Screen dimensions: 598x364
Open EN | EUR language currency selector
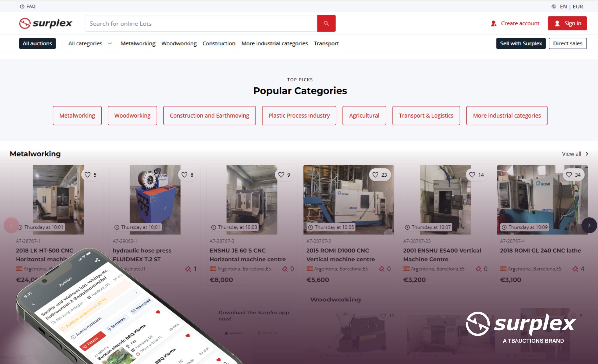click(571, 7)
